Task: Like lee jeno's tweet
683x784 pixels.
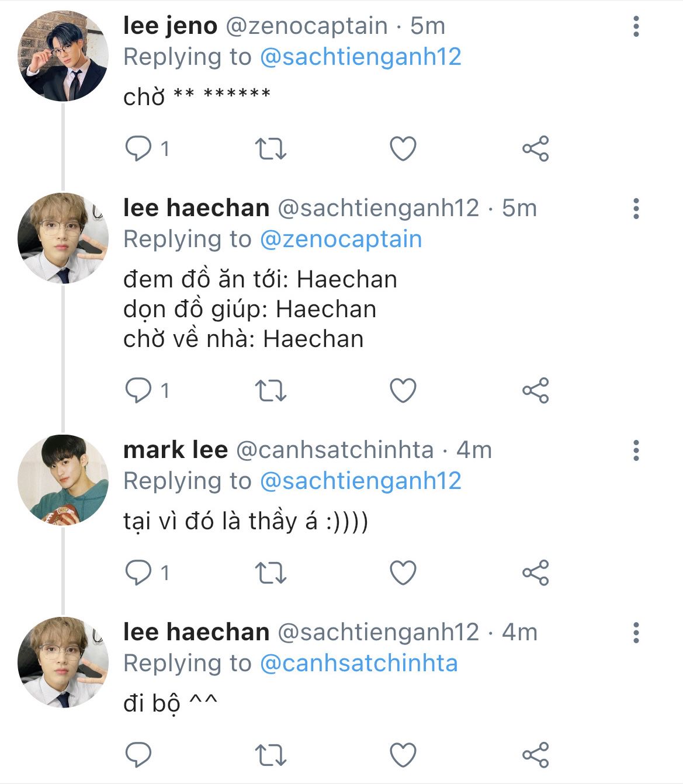Action: [x=403, y=148]
